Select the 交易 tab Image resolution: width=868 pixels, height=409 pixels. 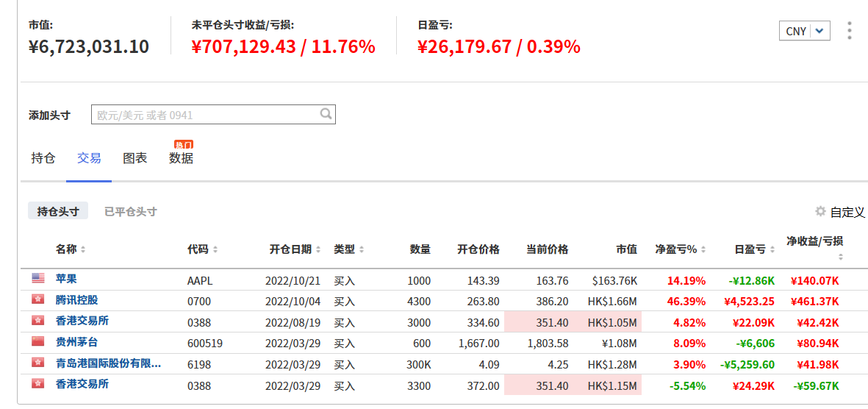coord(89,158)
